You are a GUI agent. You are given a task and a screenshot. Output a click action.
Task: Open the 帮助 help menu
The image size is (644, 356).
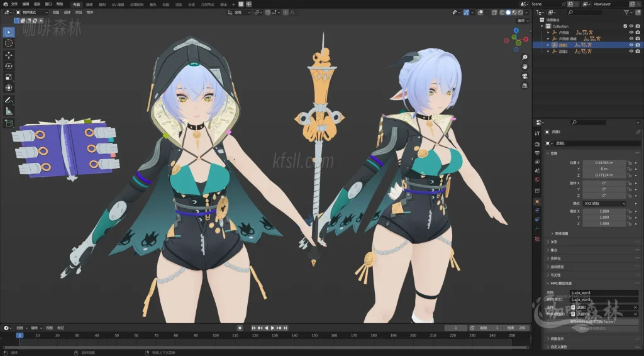60,4
